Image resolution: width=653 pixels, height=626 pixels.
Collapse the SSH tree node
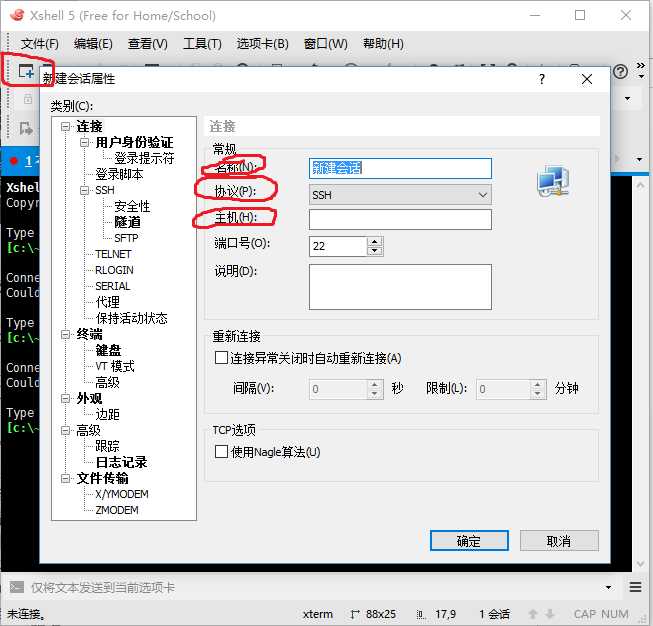point(85,190)
